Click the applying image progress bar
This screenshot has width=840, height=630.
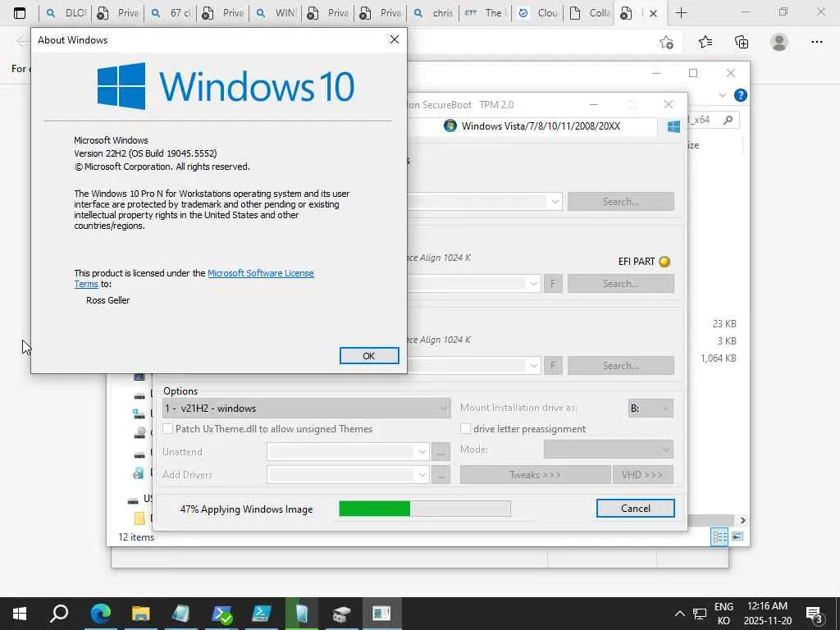[425, 509]
